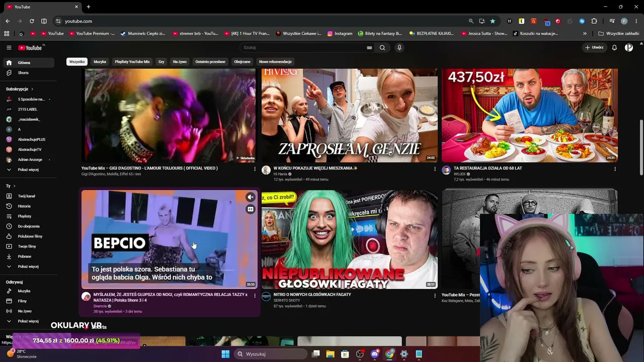Go to Główna in the sidebar
This screenshot has height=362, width=644.
click(x=28, y=63)
